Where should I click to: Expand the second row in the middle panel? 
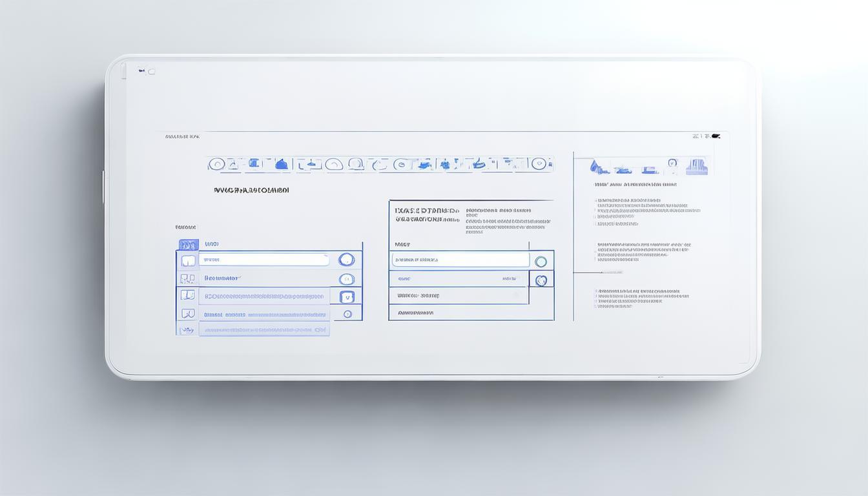[x=459, y=279]
